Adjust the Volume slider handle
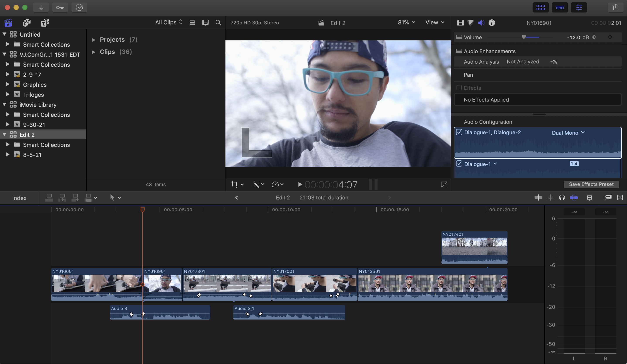This screenshot has height=364, width=627. [x=524, y=37]
